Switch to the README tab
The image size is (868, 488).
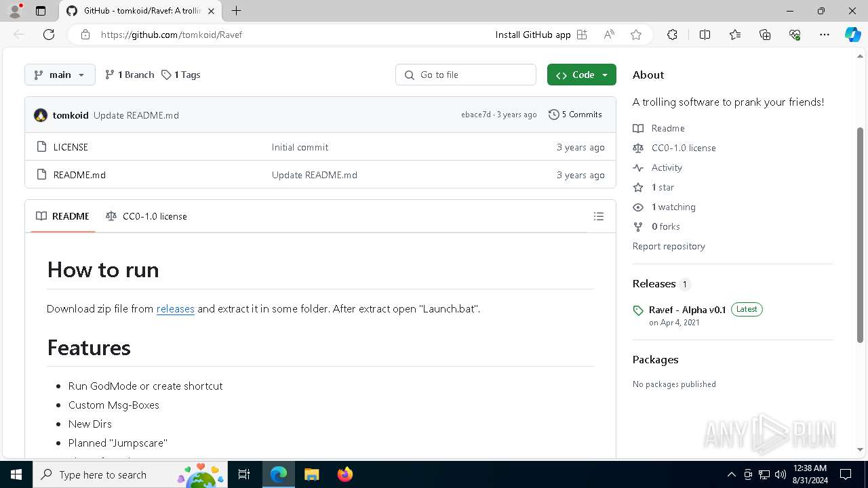(63, 216)
